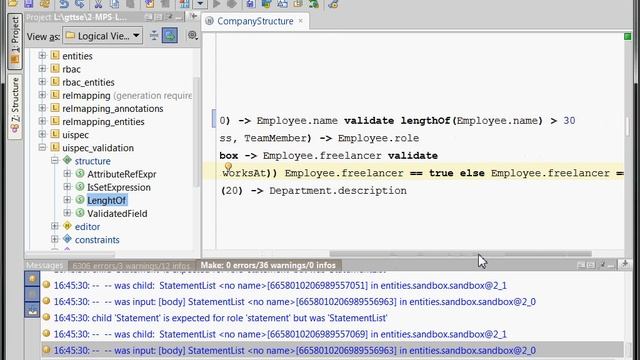Select the highlighted last 'was input: [body]' message

333,350
